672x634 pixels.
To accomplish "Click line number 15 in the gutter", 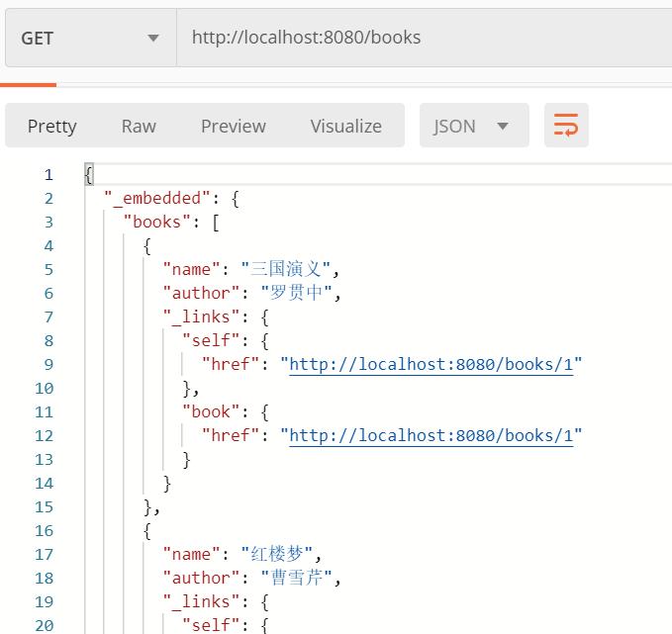I will 44,506.
